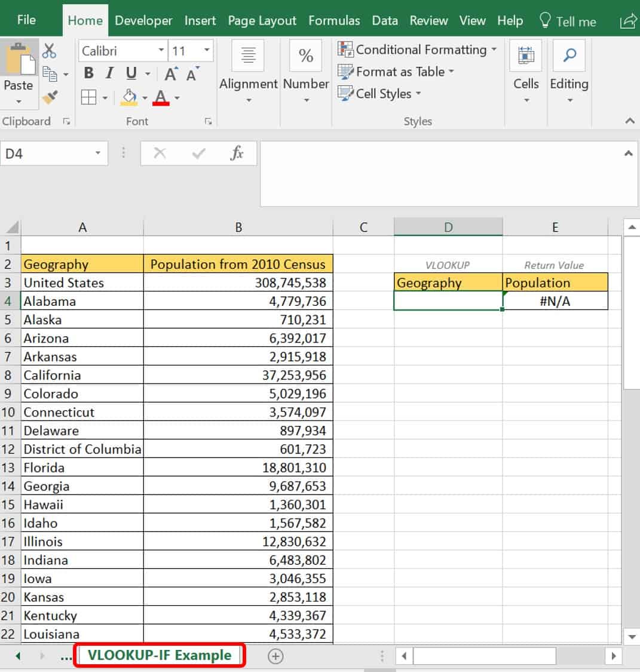
Task: Click the Insert Function fx icon
Action: 237,154
